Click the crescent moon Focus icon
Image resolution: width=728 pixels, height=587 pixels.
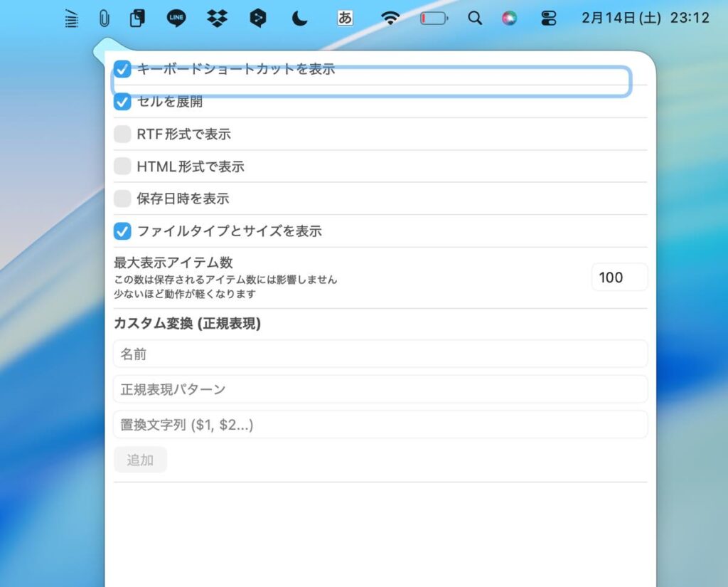tap(299, 18)
